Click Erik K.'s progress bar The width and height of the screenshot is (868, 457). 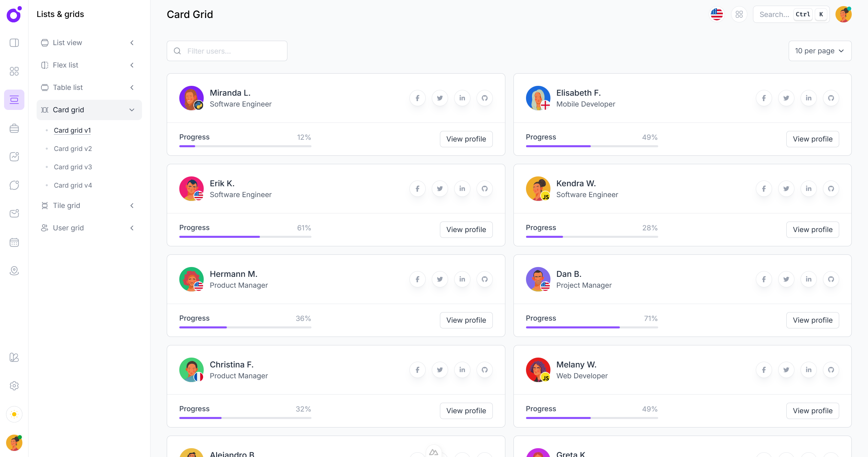[245, 237]
